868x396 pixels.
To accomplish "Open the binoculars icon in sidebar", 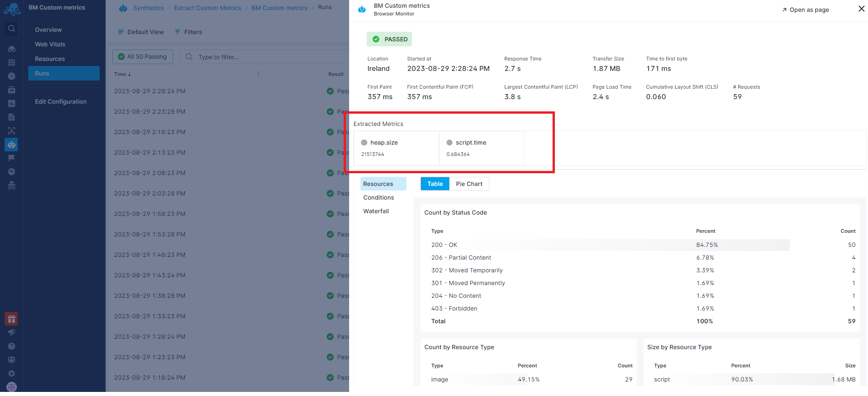I will (12, 49).
